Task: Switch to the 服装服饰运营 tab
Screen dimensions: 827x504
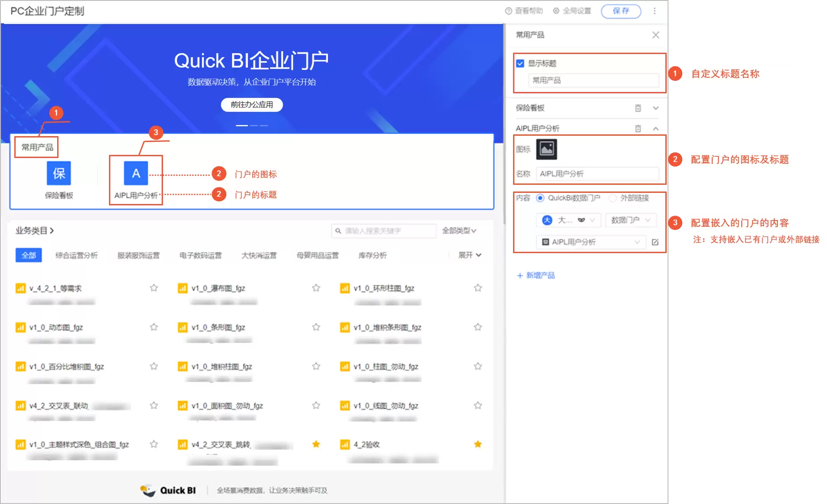Action: [138, 255]
